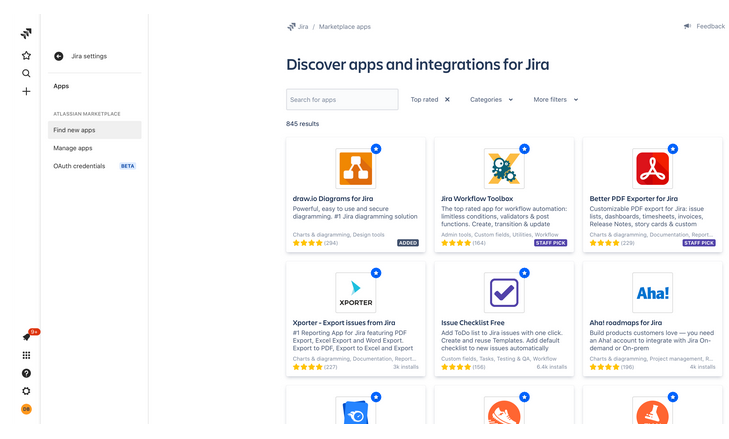Open the Xporter app logo
729x439 pixels.
(356, 293)
